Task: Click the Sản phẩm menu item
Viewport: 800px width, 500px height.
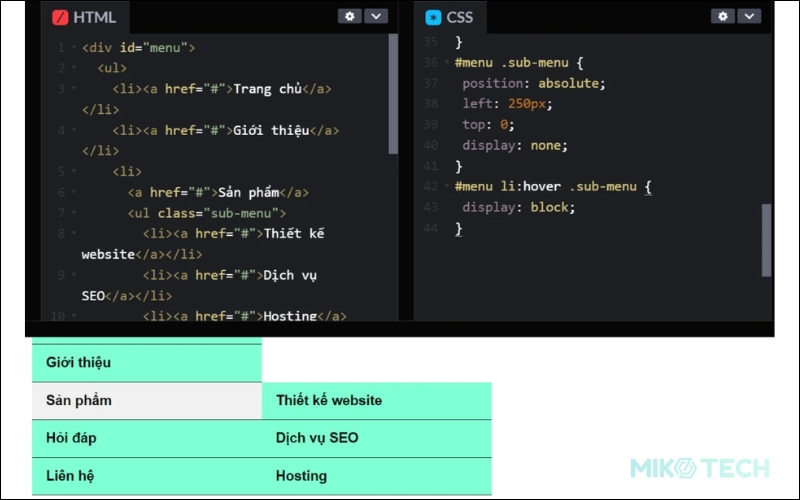Action: coord(79,400)
